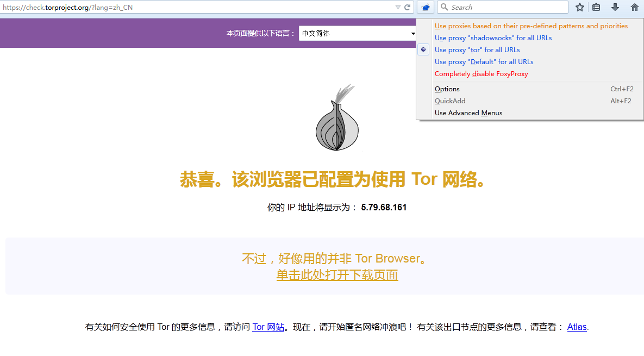The width and height of the screenshot is (644, 356).
Task: Click QuickAdd menu entry
Action: click(530, 101)
